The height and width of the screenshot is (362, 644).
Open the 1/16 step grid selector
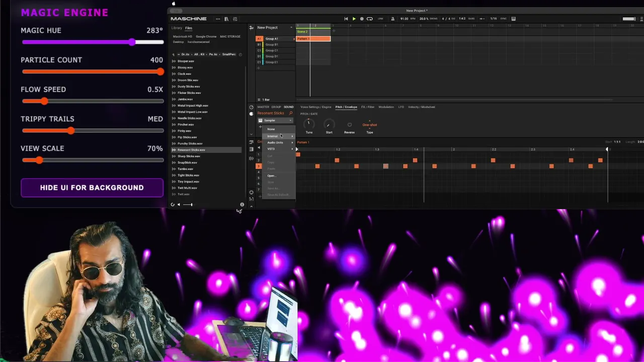pos(494,19)
